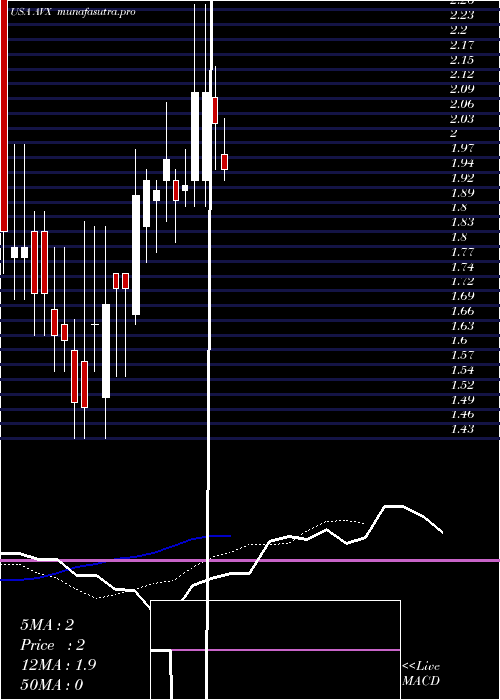Click the 2.17 price axis label
The image size is (500, 700).
pyautogui.click(x=462, y=45)
